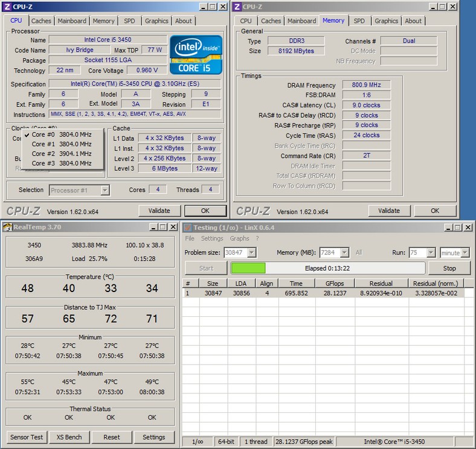Screen dimensions: 476x449
Task: Click the Intel Core i5 logo badge
Action: [x=196, y=55]
